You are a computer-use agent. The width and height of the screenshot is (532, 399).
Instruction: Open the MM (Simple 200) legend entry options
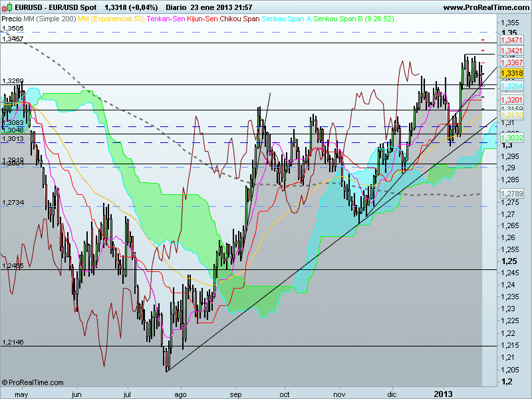coord(50,19)
